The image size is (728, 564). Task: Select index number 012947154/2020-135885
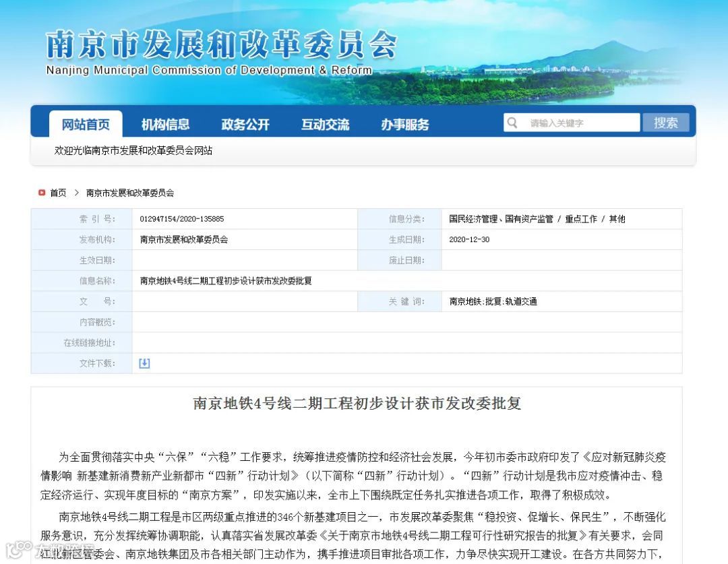coord(181,218)
